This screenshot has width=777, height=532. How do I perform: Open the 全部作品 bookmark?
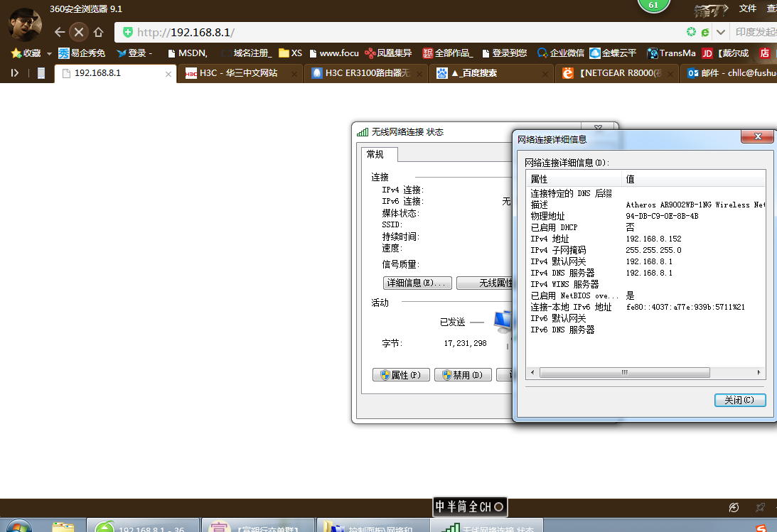[x=447, y=53]
